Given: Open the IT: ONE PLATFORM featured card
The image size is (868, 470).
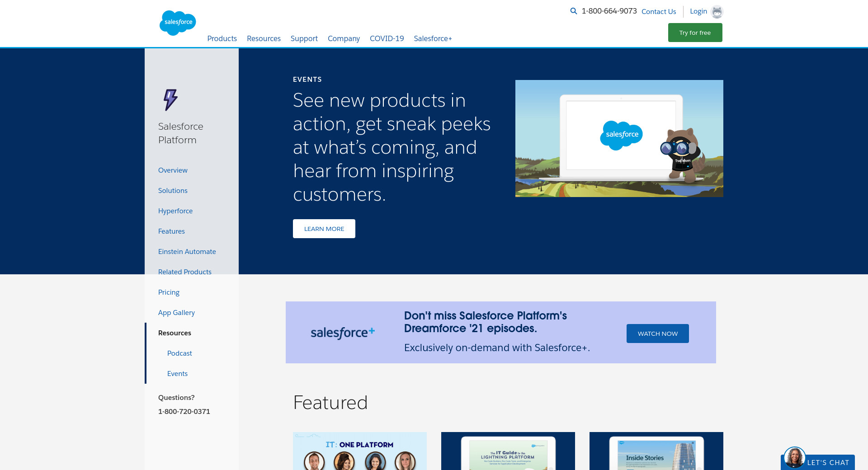Looking at the screenshot, I should click(360, 451).
